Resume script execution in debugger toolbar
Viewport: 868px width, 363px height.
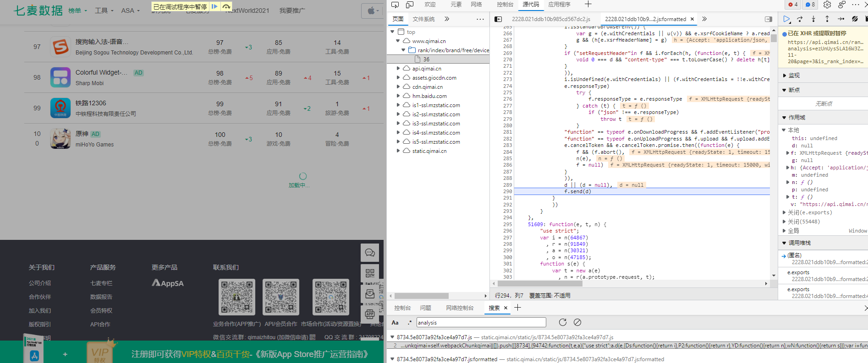786,19
